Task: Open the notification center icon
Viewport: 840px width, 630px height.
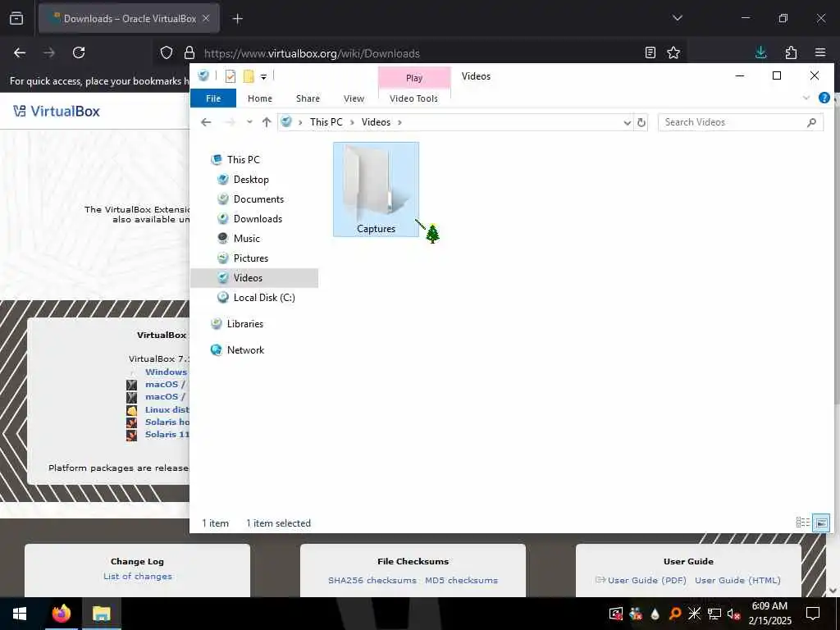Action: pyautogui.click(x=813, y=614)
